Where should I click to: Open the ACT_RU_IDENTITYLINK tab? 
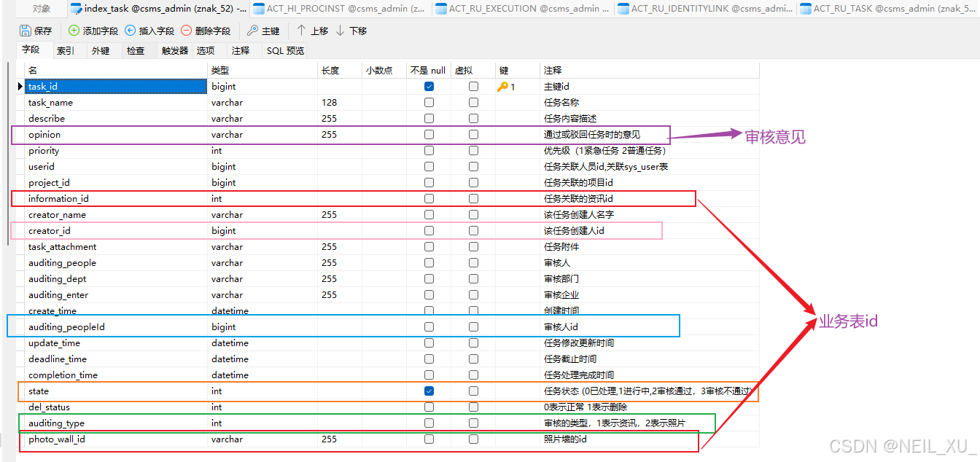[x=705, y=9]
